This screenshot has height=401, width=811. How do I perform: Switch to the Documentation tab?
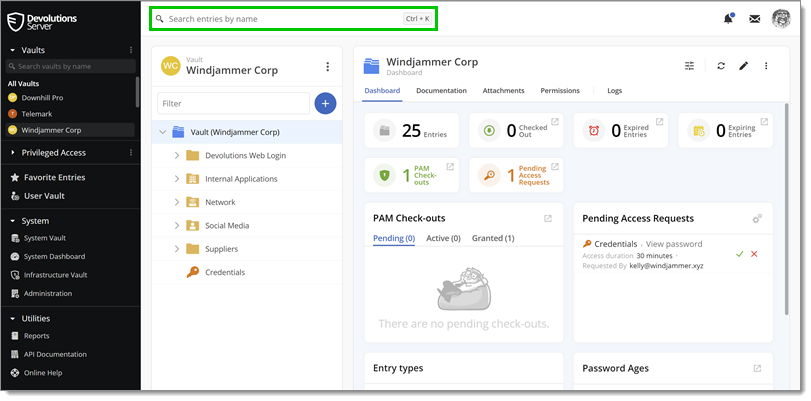coord(441,91)
